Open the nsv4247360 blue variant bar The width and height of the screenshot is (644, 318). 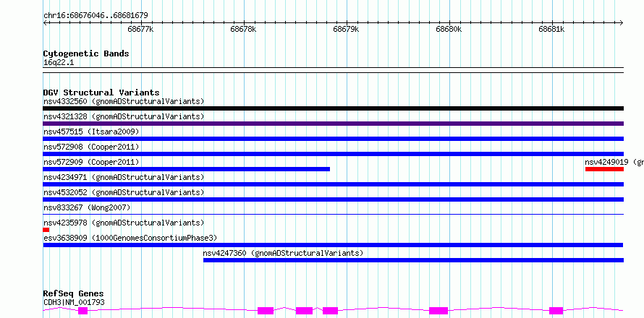point(414,260)
